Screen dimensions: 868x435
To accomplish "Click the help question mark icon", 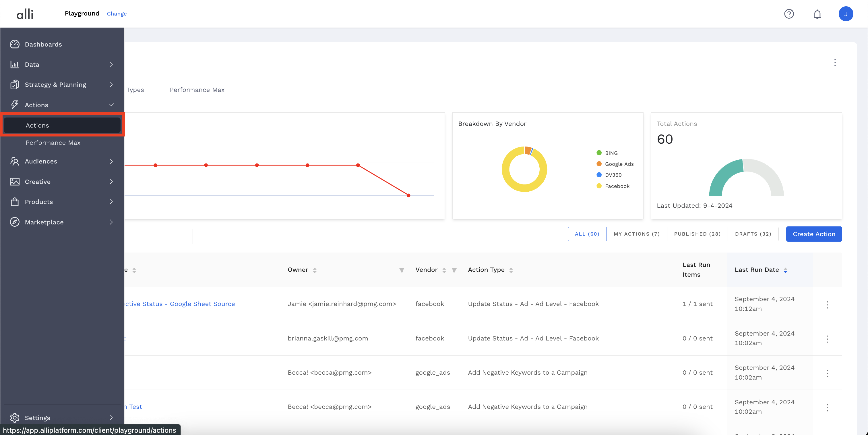I will (789, 14).
